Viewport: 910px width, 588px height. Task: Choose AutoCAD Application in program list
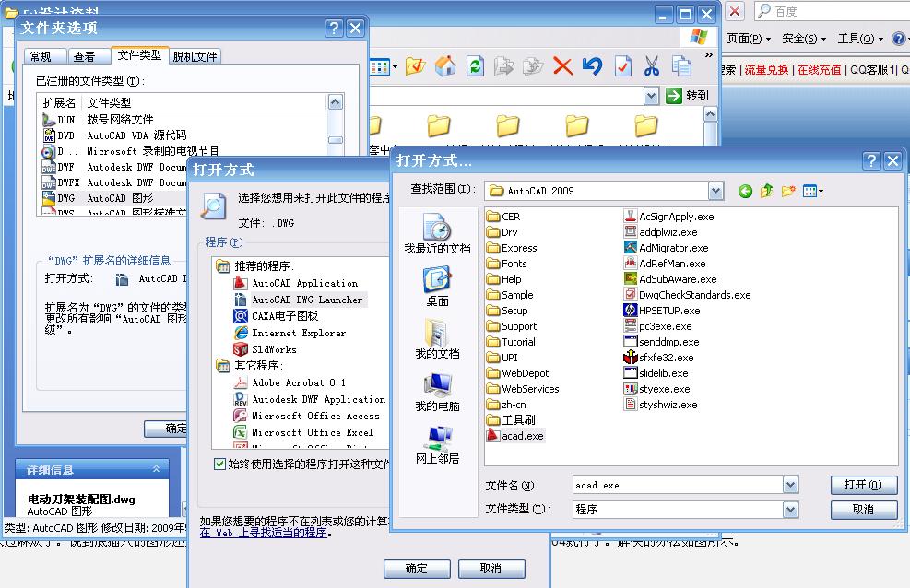295,283
